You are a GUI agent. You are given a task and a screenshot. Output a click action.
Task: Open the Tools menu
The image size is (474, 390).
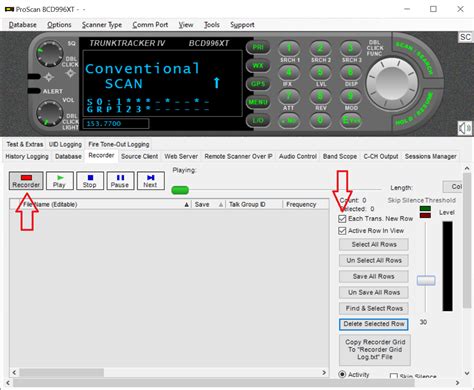[212, 25]
